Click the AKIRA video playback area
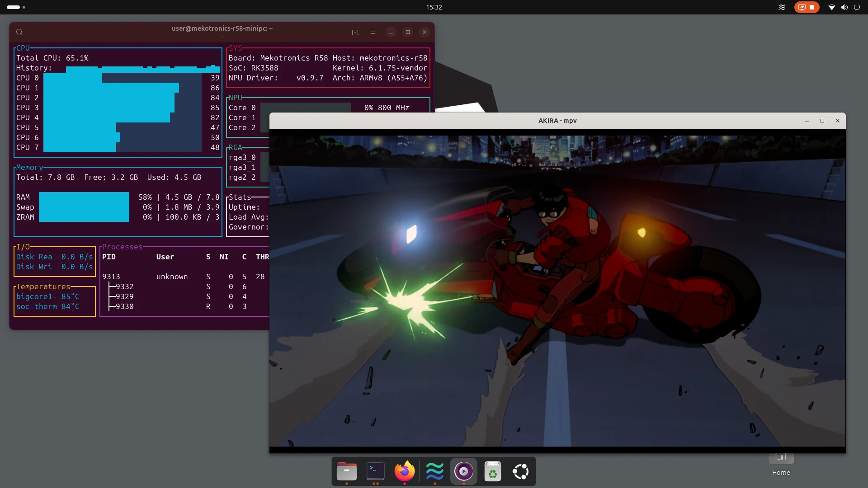 point(557,289)
